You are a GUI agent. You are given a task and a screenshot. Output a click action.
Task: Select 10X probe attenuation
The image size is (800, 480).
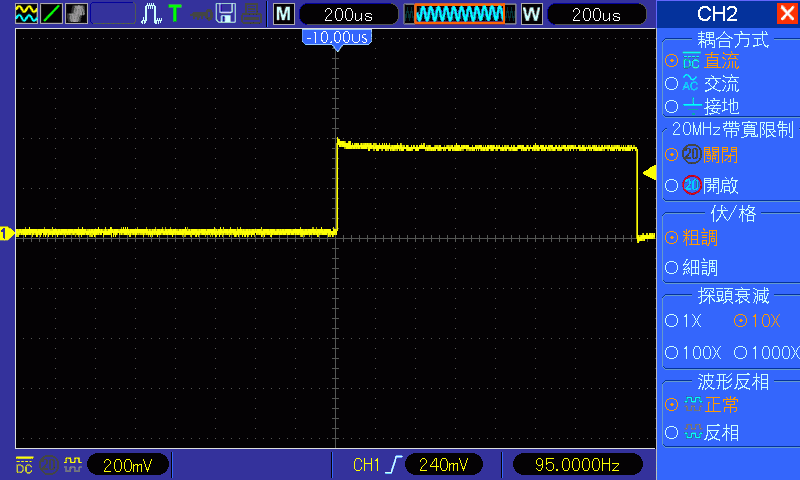pos(757,320)
